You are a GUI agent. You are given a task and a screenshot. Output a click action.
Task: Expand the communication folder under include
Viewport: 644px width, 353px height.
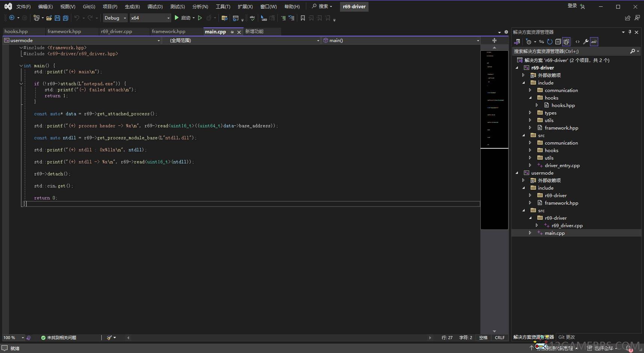pyautogui.click(x=530, y=90)
